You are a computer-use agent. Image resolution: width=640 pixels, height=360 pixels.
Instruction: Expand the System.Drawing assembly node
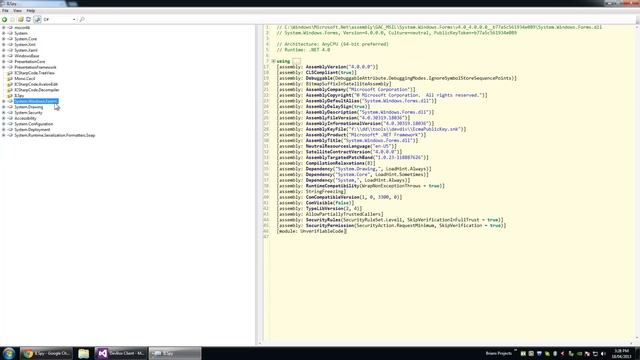[x=4, y=107]
